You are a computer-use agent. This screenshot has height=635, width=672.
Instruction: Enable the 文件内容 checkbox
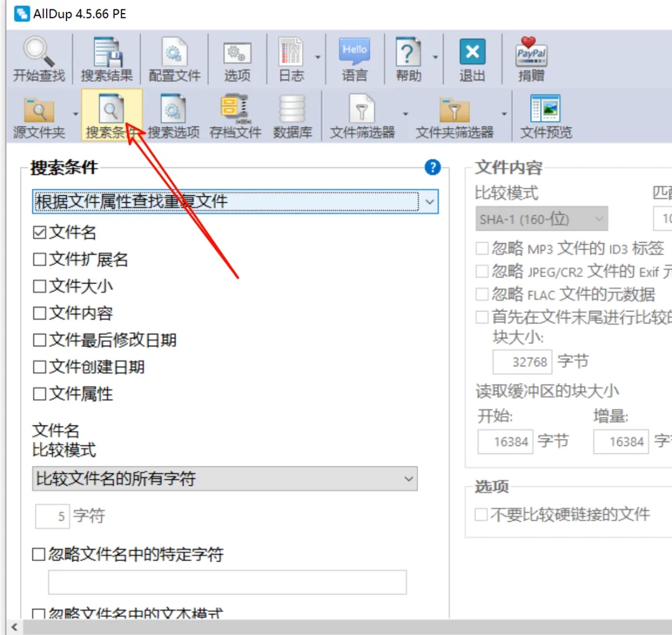click(39, 313)
